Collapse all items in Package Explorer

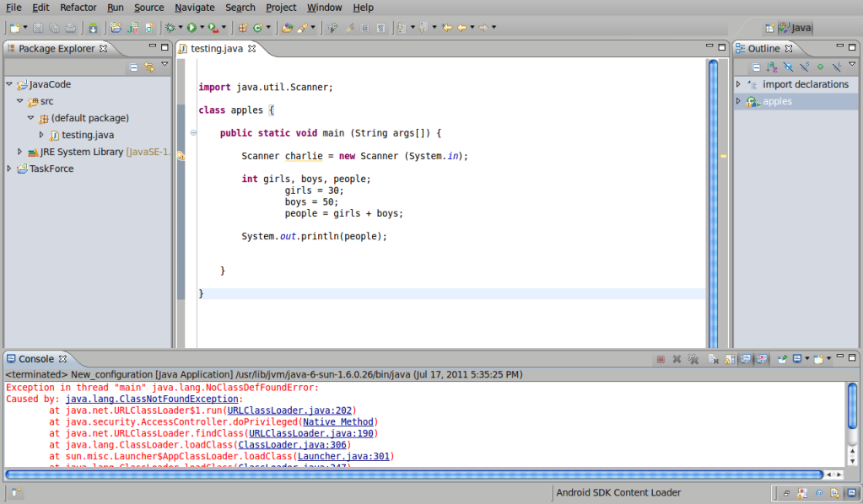tap(133, 67)
